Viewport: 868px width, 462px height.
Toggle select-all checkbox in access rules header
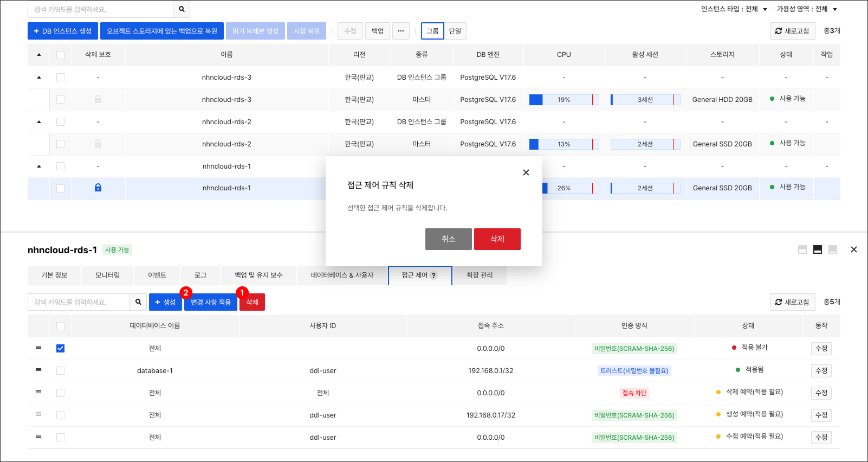point(60,326)
